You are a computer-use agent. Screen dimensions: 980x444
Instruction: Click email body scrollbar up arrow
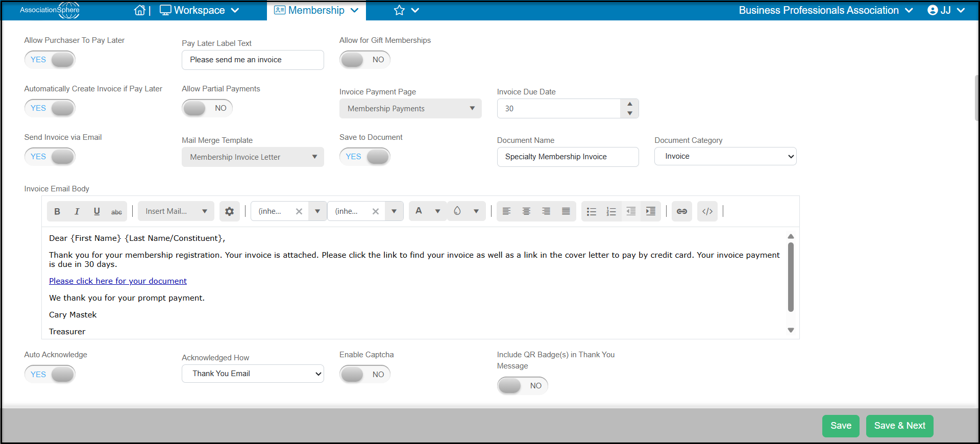click(x=791, y=236)
